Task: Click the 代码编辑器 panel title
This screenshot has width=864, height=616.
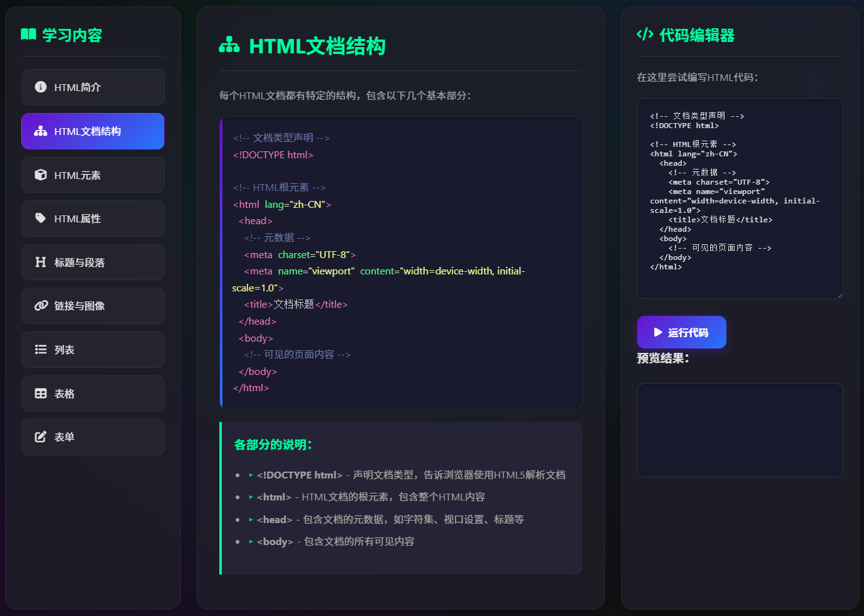Action: (697, 35)
